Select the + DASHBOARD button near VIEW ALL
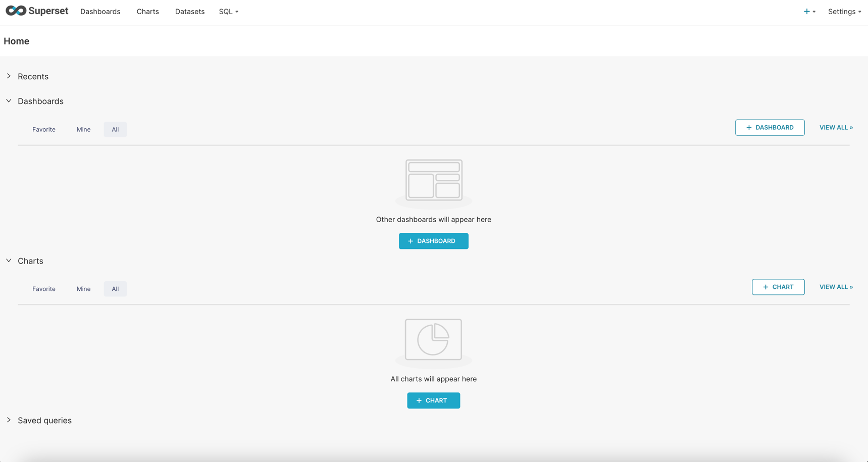868x462 pixels. coord(770,127)
